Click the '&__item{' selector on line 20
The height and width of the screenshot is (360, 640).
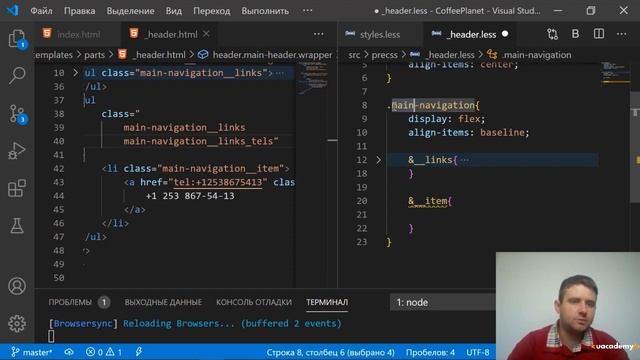(x=430, y=201)
